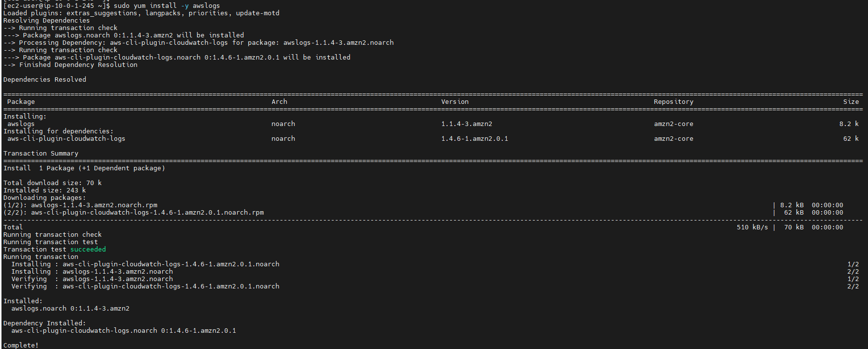The width and height of the screenshot is (868, 349).
Task: Click 'Install 1 Package (+1 Dependent package)'
Action: pyautogui.click(x=84, y=168)
